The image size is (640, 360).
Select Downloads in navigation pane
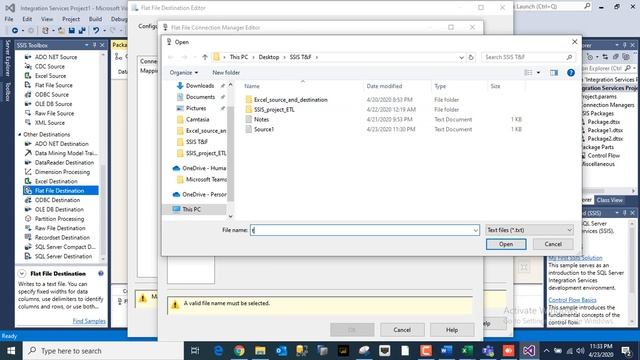click(x=200, y=86)
